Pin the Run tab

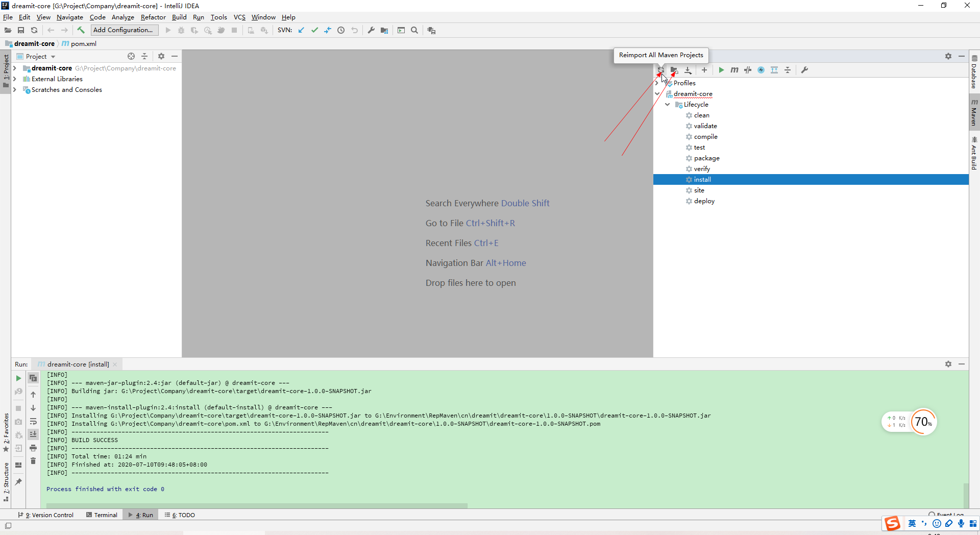click(18, 481)
